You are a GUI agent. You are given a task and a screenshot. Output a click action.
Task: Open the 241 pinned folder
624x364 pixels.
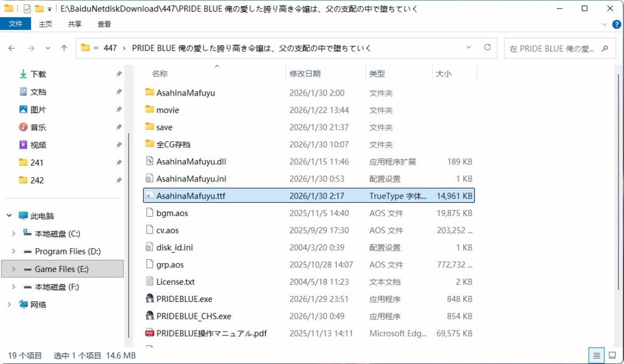(37, 163)
